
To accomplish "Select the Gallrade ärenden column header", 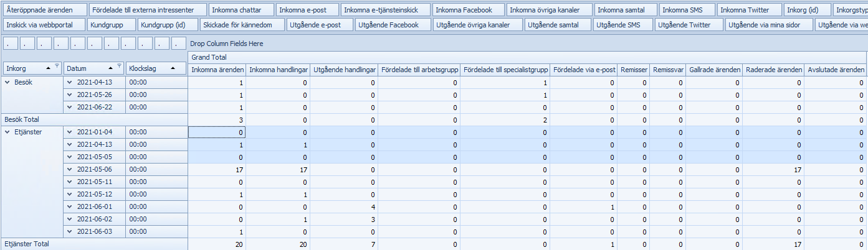I will tap(714, 70).
